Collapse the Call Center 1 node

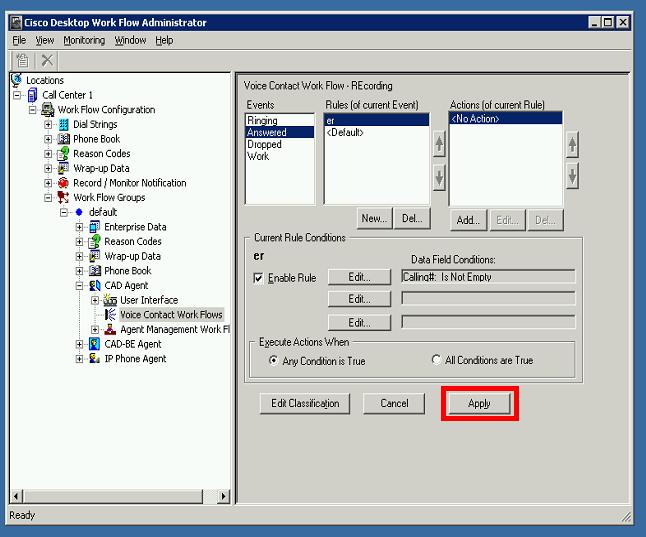click(17, 95)
